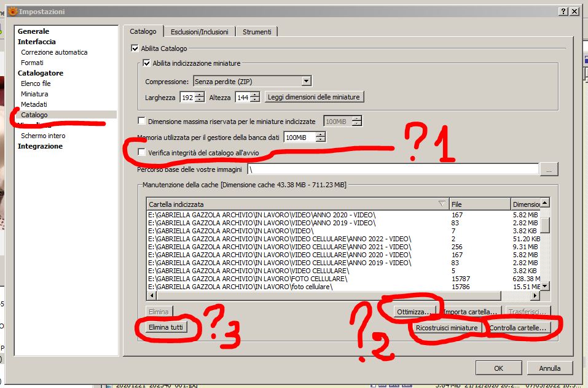This screenshot has height=388, width=588.
Task: Open the Compressione dropdown
Action: (x=307, y=81)
